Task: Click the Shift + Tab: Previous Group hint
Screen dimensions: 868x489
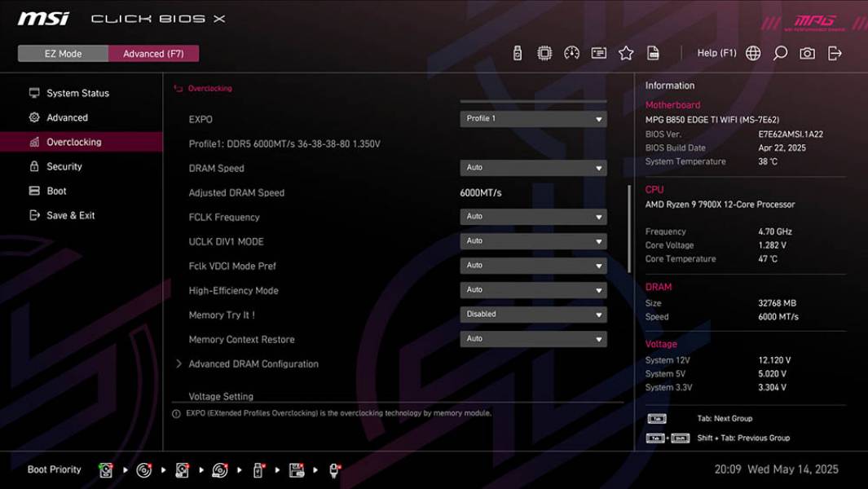Action: [743, 438]
